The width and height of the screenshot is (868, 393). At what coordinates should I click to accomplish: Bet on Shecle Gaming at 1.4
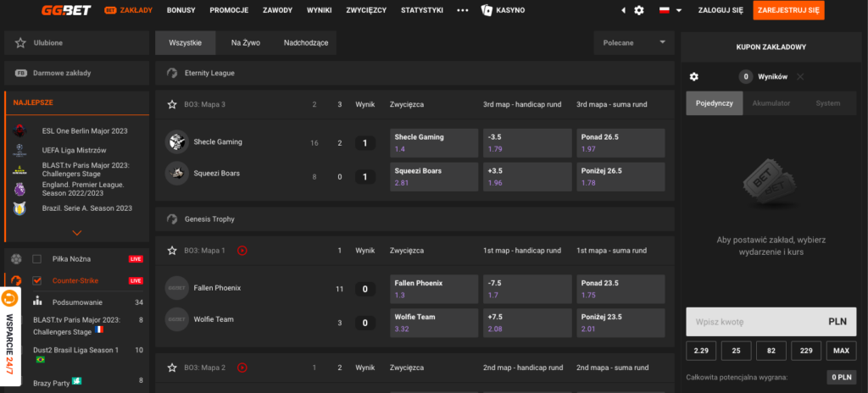pyautogui.click(x=434, y=143)
